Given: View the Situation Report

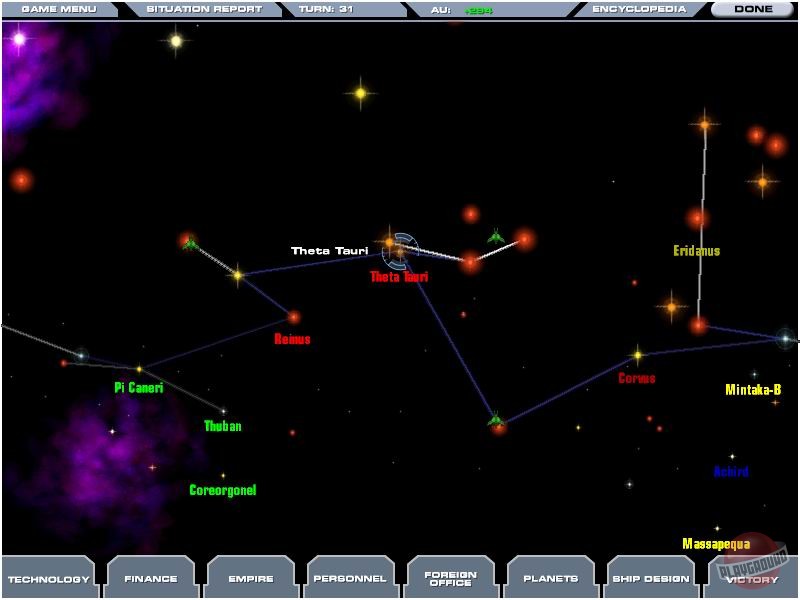Looking at the screenshot, I should click(203, 9).
